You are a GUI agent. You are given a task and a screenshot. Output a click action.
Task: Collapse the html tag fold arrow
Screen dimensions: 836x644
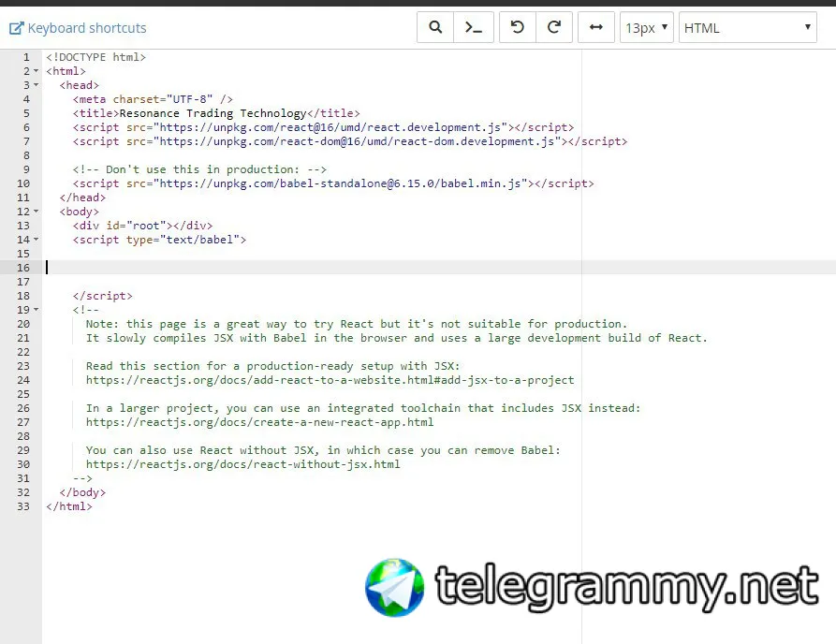click(x=36, y=71)
